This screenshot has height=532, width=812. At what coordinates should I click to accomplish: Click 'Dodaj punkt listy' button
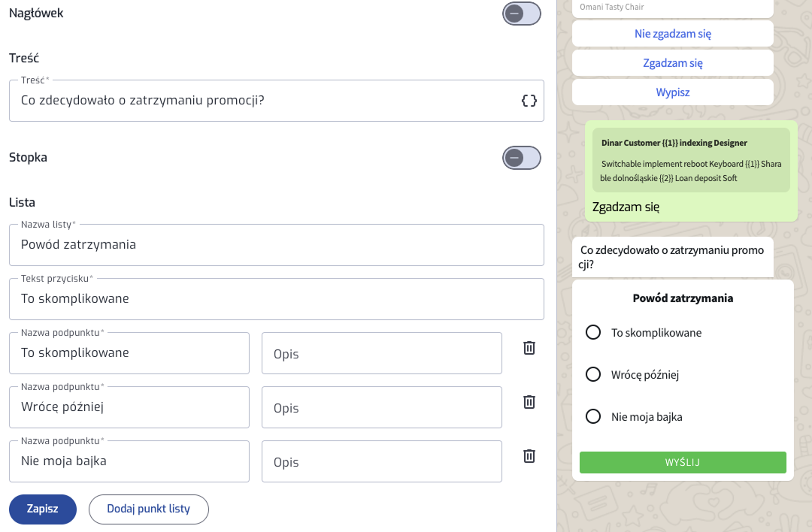(x=148, y=509)
